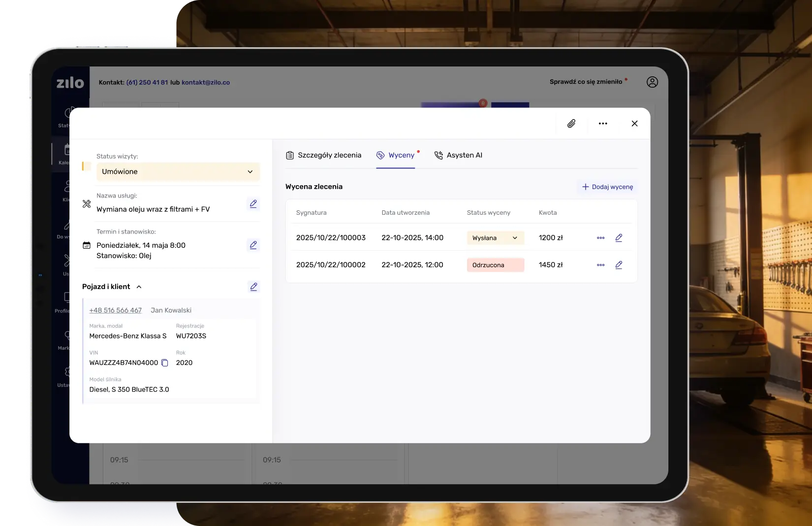Click the Status wyceny column header
This screenshot has height=526, width=812.
click(x=489, y=213)
